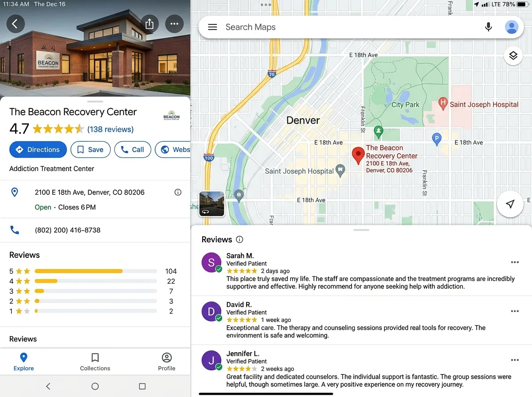Tap the Website button

[173, 150]
